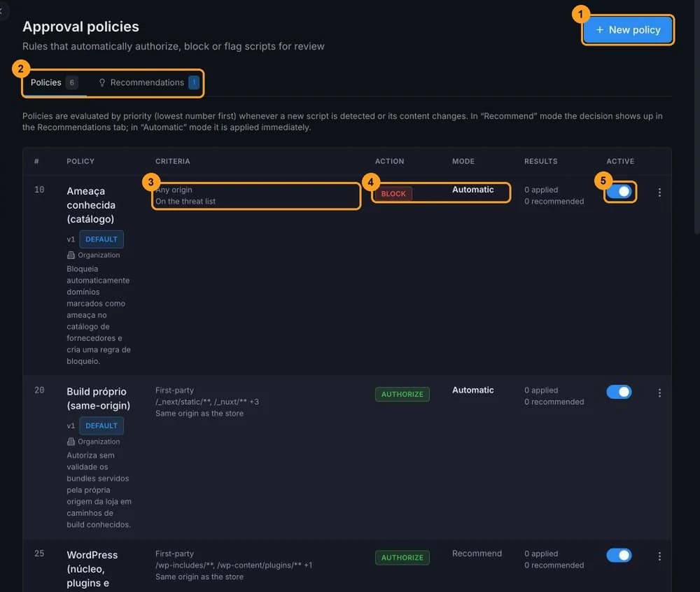
Task: Open the kebab menu for WordPress policy
Action: point(659,556)
